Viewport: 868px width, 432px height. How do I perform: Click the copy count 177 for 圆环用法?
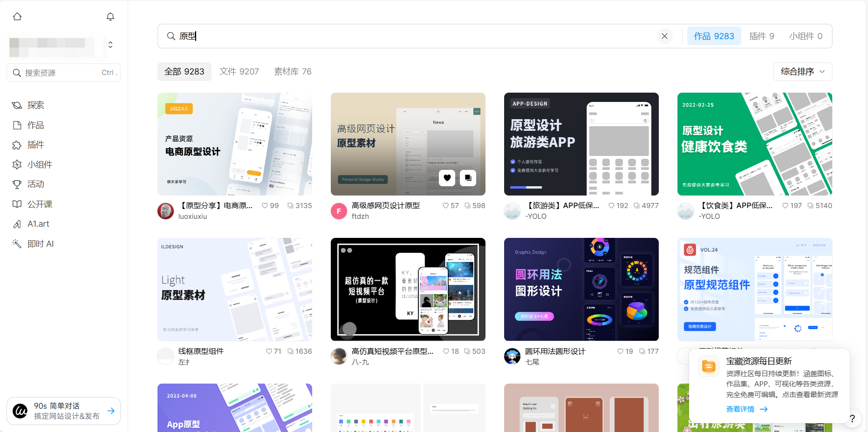pyautogui.click(x=649, y=351)
